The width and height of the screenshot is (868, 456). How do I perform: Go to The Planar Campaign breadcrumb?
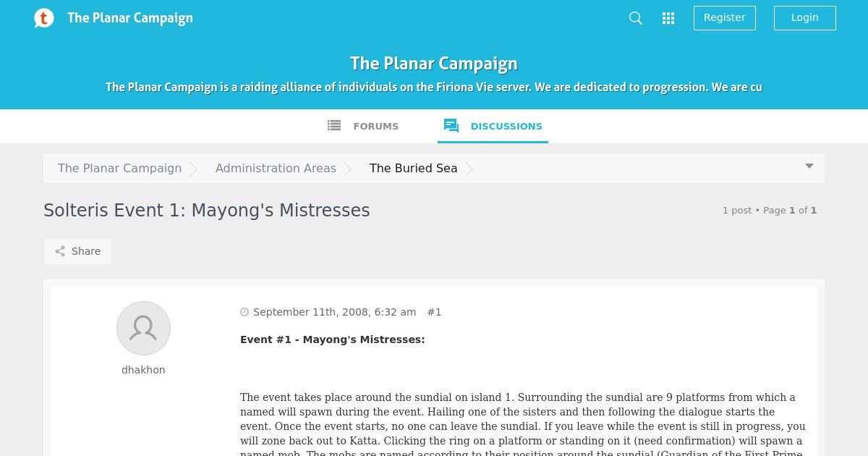click(120, 168)
